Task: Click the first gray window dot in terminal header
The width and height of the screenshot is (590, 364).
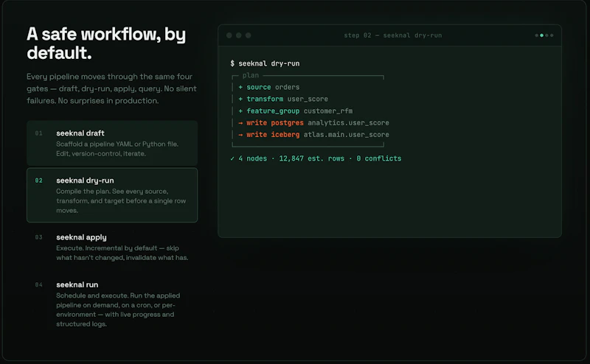Action: [x=229, y=35]
